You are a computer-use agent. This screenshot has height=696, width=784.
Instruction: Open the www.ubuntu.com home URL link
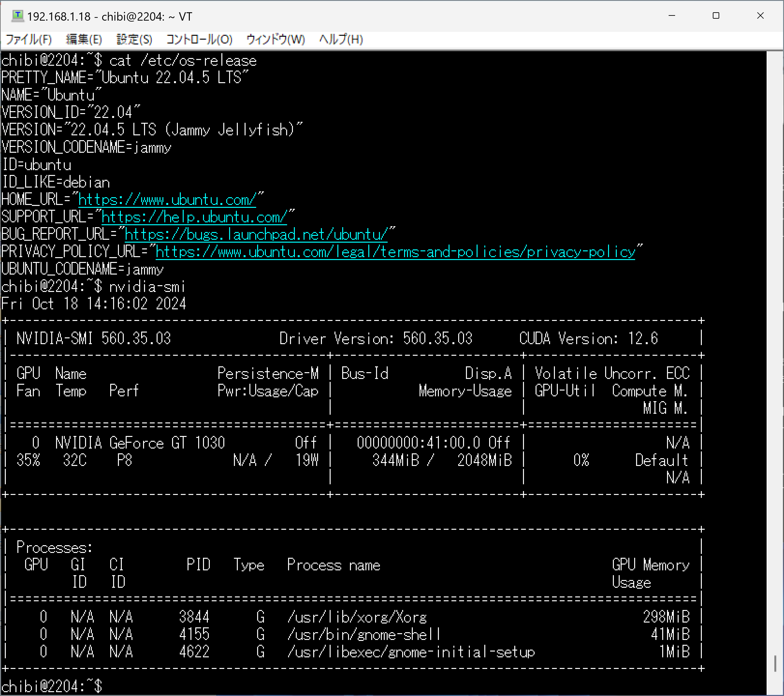click(x=167, y=200)
